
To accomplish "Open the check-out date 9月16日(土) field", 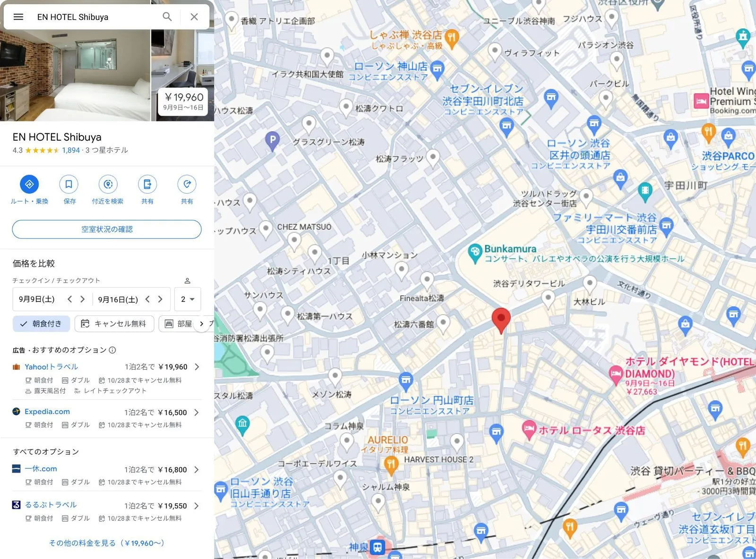I will [x=118, y=299].
